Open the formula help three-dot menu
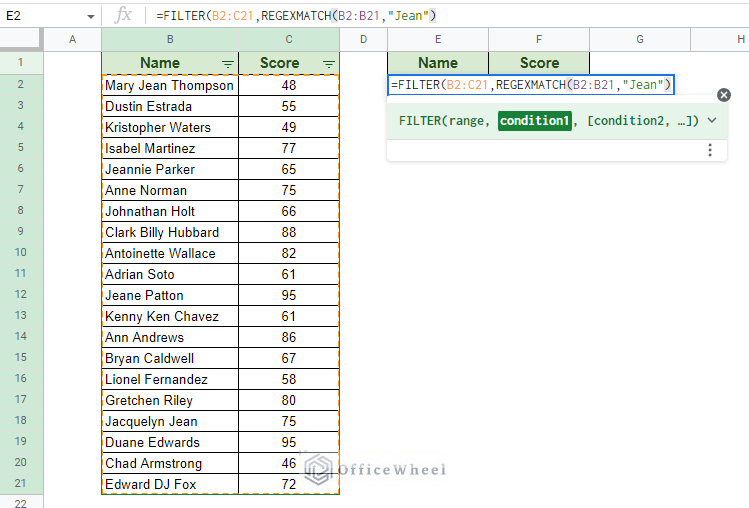Viewport: 749px width, 508px height. coord(710,150)
